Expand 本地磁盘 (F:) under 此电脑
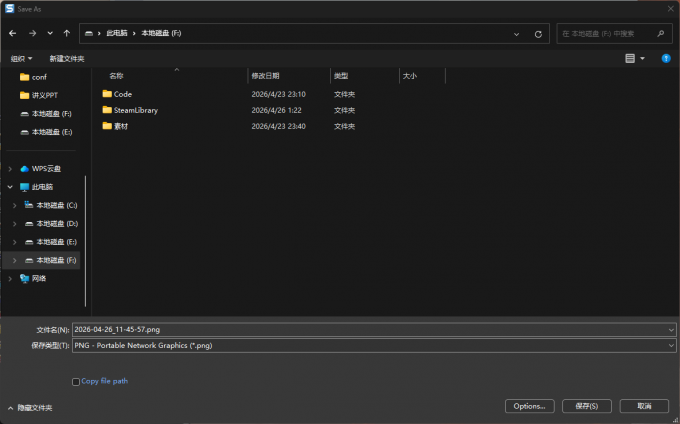Image resolution: width=680 pixels, height=424 pixels. tap(14, 260)
